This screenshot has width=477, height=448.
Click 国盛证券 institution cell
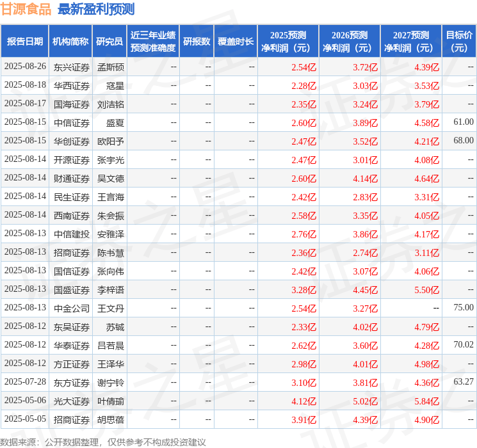[72, 290]
